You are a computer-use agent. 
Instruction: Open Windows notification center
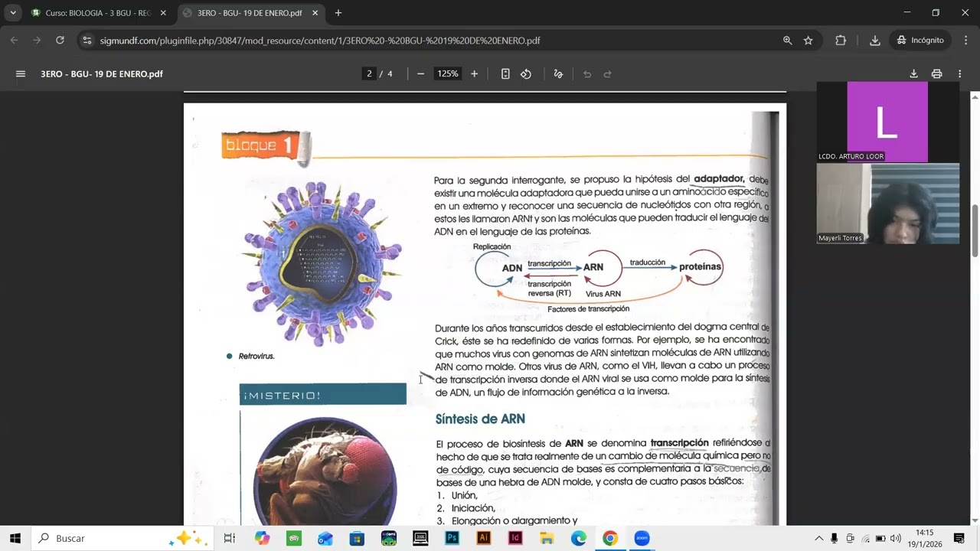959,538
